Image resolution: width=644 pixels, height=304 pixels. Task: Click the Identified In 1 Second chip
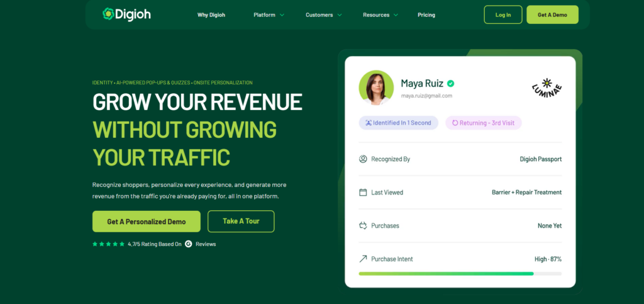click(x=398, y=123)
